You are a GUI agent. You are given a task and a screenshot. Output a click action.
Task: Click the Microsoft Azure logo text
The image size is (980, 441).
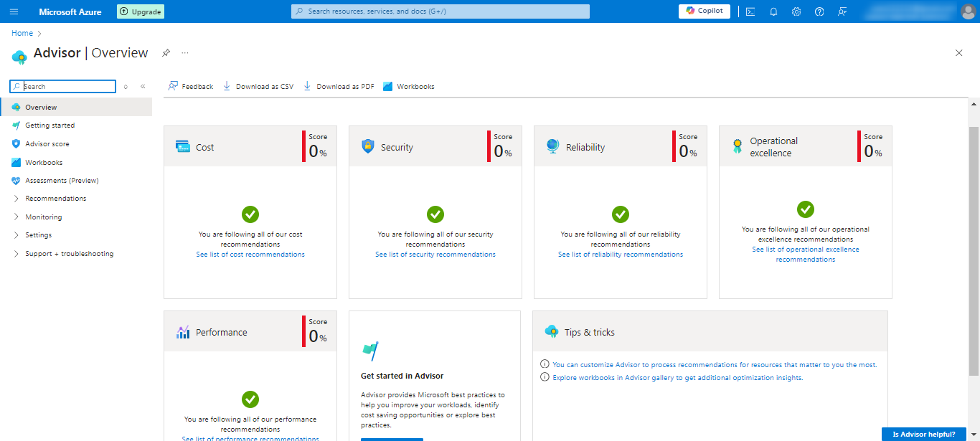coord(70,11)
